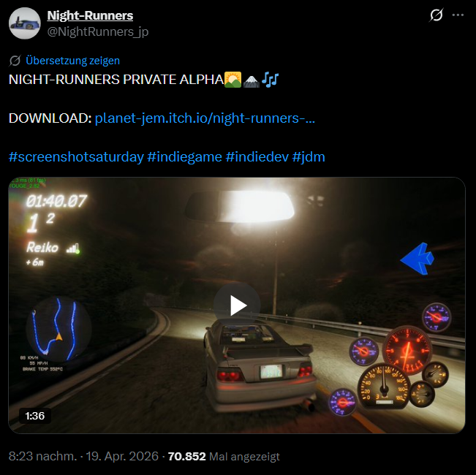Open the #indiegame hashtag

(184, 157)
